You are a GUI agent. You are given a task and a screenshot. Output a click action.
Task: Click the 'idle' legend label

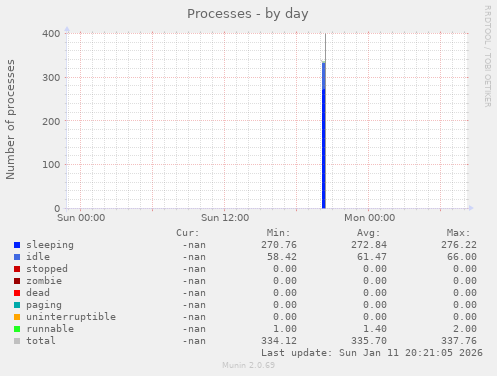(38, 257)
